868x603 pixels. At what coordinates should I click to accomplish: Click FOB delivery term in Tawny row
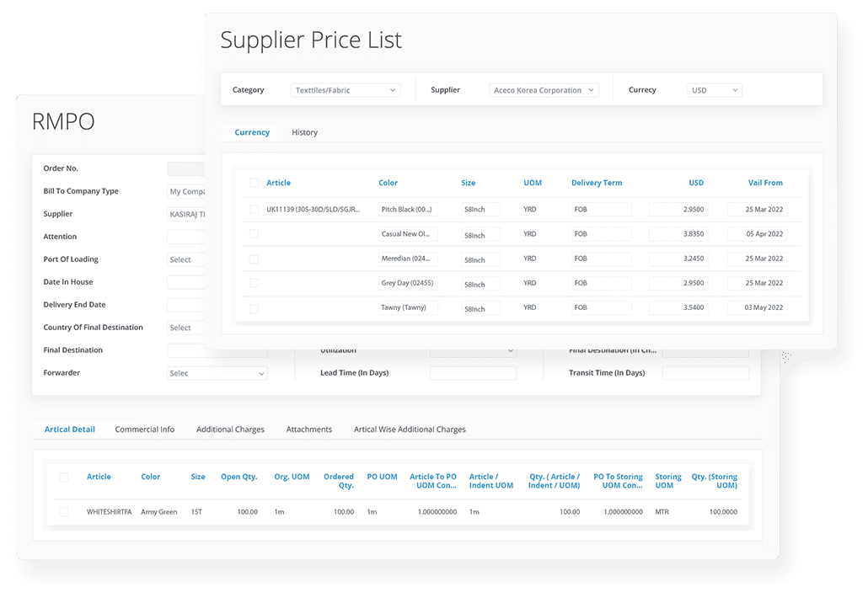pyautogui.click(x=602, y=307)
